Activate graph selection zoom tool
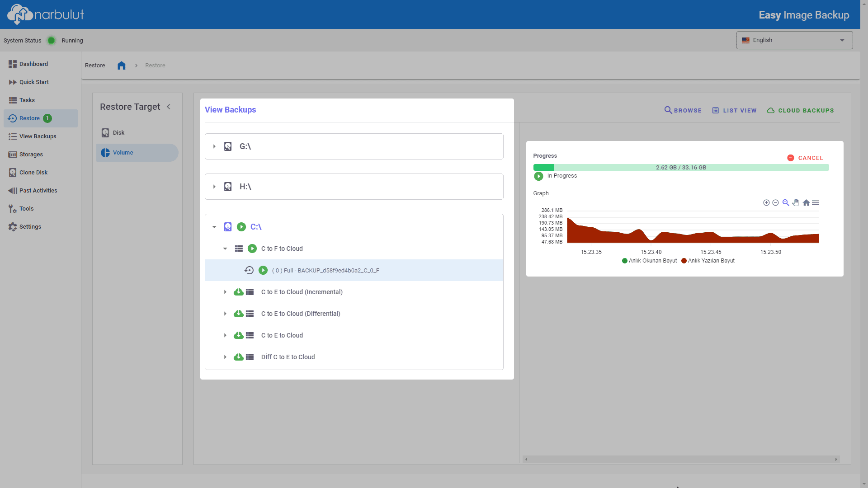This screenshot has width=868, height=488. pos(786,202)
